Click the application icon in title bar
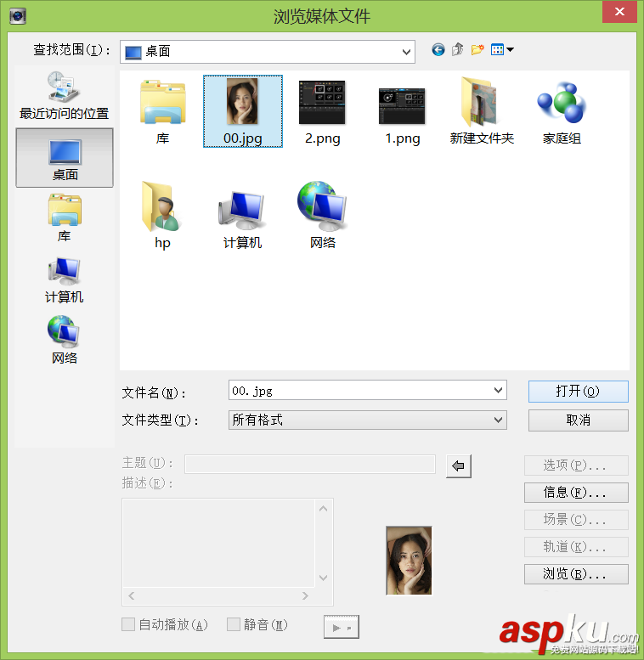The image size is (644, 660). (x=18, y=16)
